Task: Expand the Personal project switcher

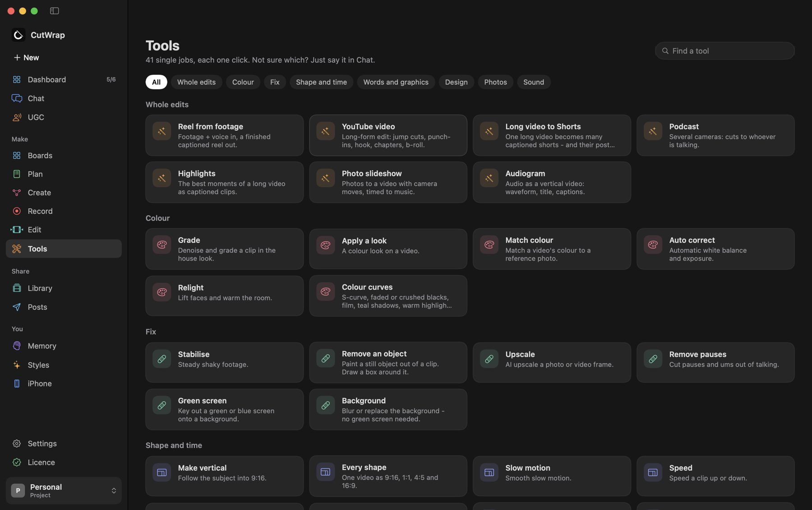Action: pos(114,491)
